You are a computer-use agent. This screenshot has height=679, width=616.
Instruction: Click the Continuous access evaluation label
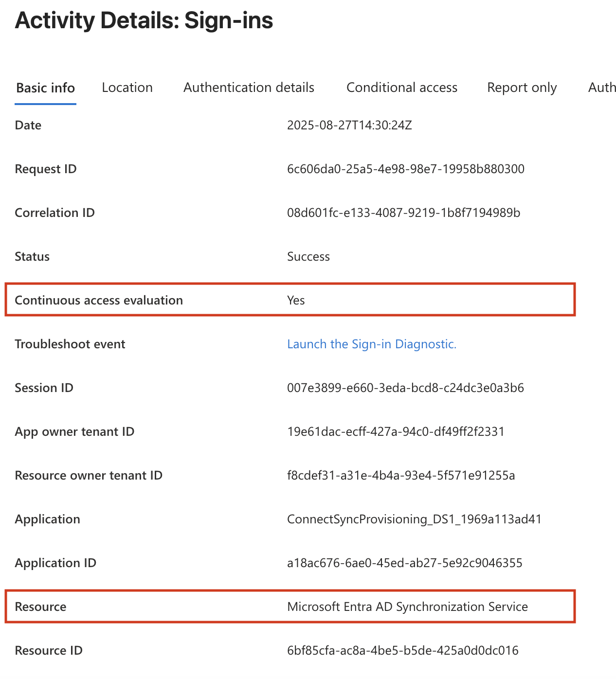point(99,301)
